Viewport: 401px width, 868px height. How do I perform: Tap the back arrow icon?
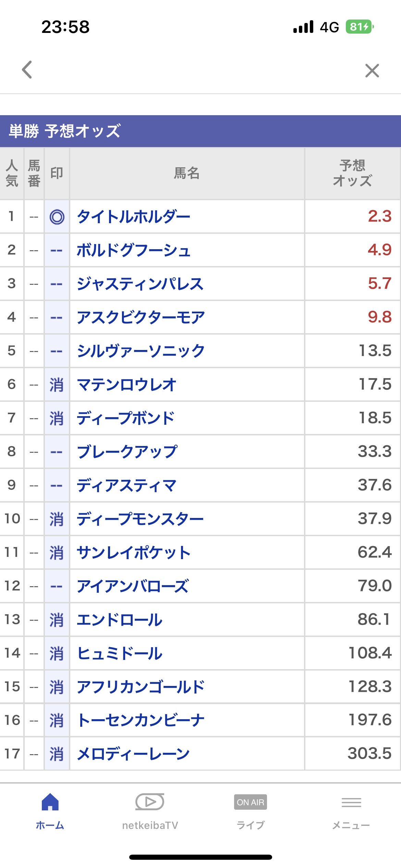coord(27,70)
